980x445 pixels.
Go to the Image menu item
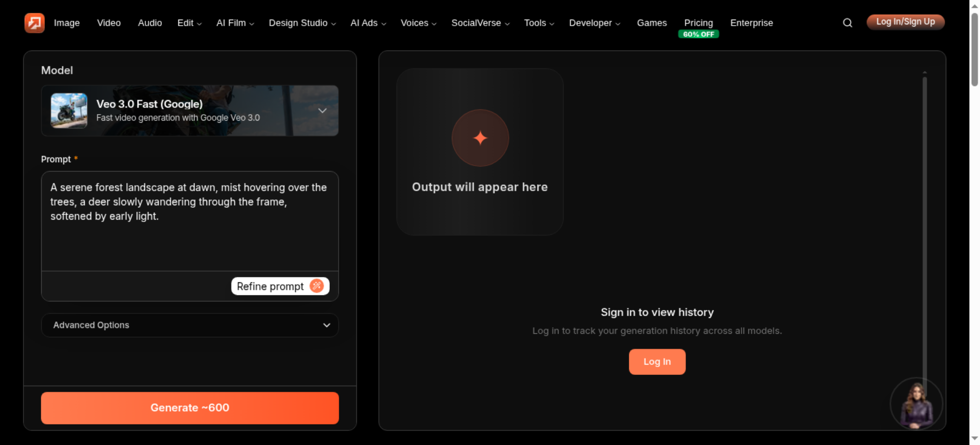(67, 23)
